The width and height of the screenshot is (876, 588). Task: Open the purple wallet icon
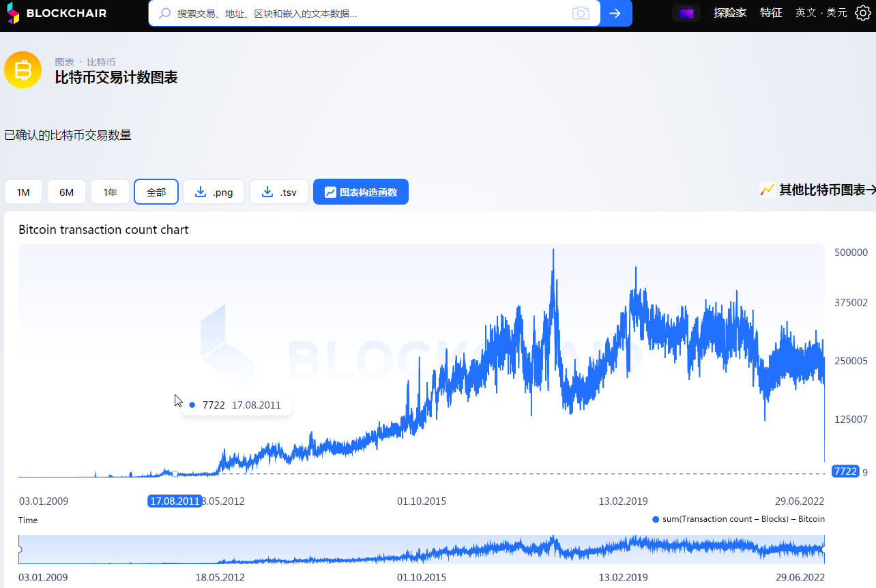686,13
